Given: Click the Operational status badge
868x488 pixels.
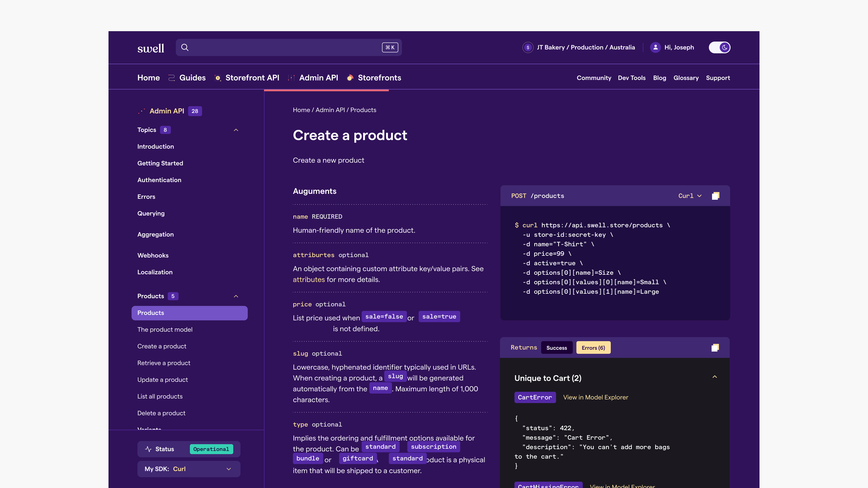Looking at the screenshot, I should tap(211, 449).
